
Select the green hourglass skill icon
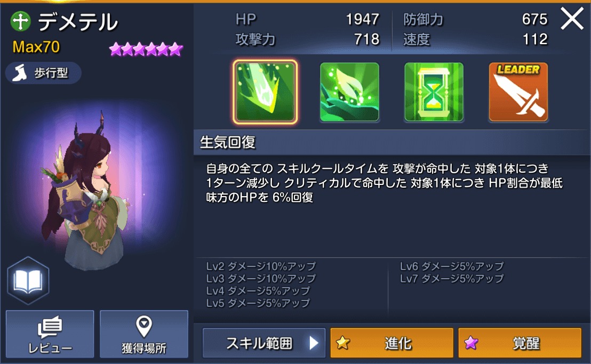point(434,92)
